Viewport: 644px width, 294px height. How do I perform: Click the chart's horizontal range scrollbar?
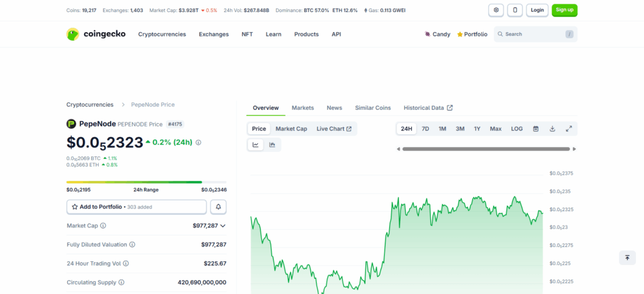pyautogui.click(x=486, y=149)
